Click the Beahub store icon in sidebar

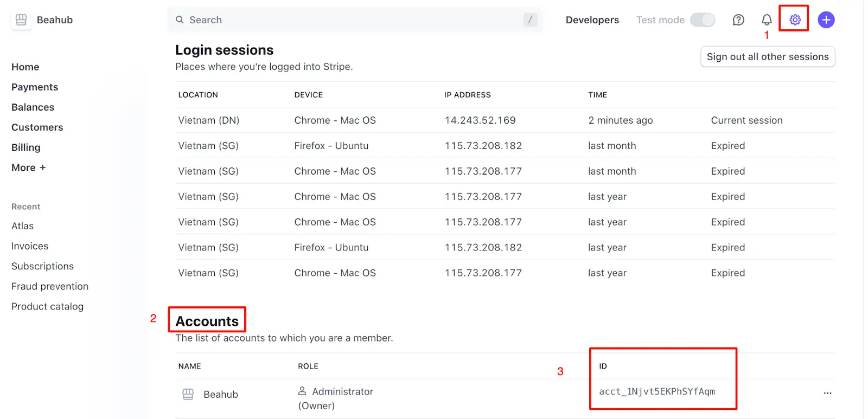[x=21, y=20]
